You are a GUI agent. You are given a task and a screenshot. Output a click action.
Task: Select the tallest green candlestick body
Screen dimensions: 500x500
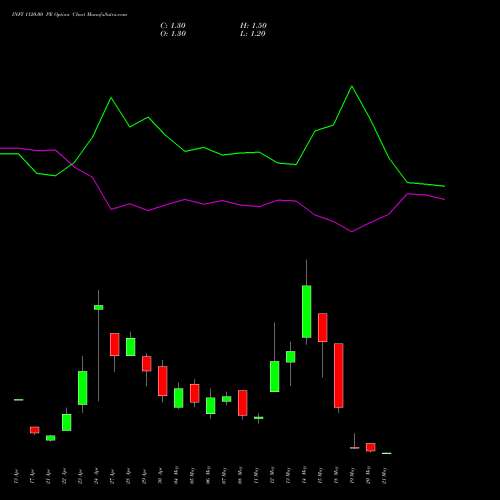tap(307, 311)
